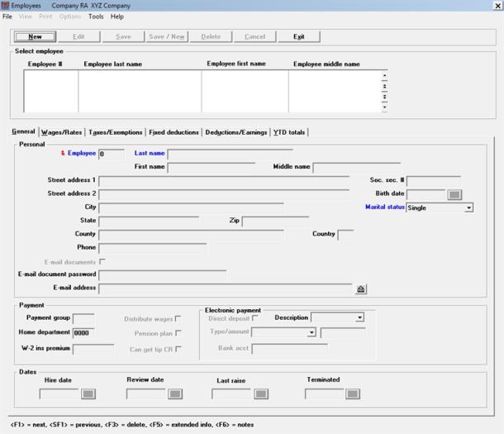The width and height of the screenshot is (504, 434).
Task: Expand the Type/amount dropdown
Action: click(311, 332)
